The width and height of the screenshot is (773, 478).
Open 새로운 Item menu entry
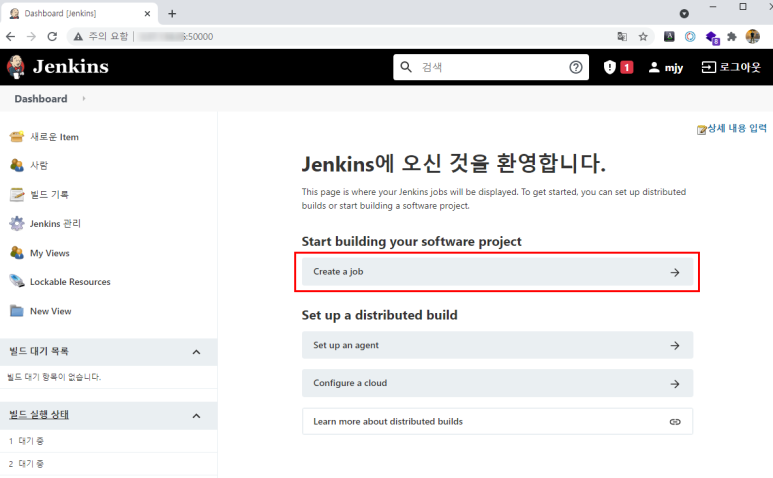point(54,137)
